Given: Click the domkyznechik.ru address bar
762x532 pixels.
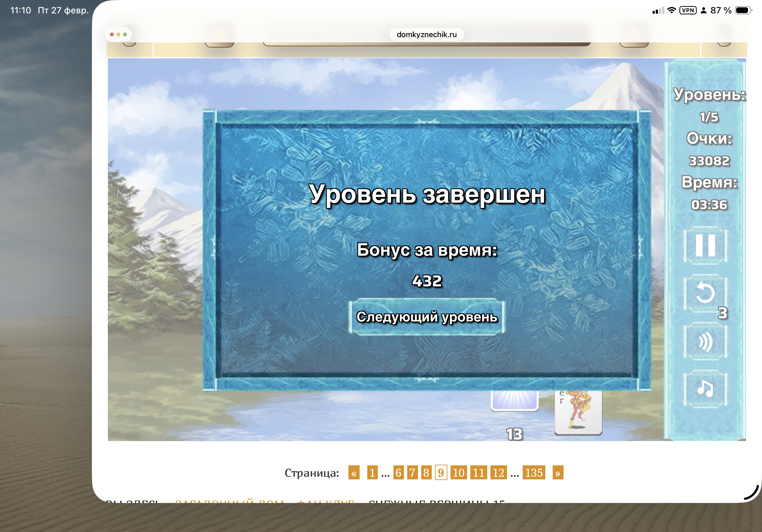Looking at the screenshot, I should (426, 34).
